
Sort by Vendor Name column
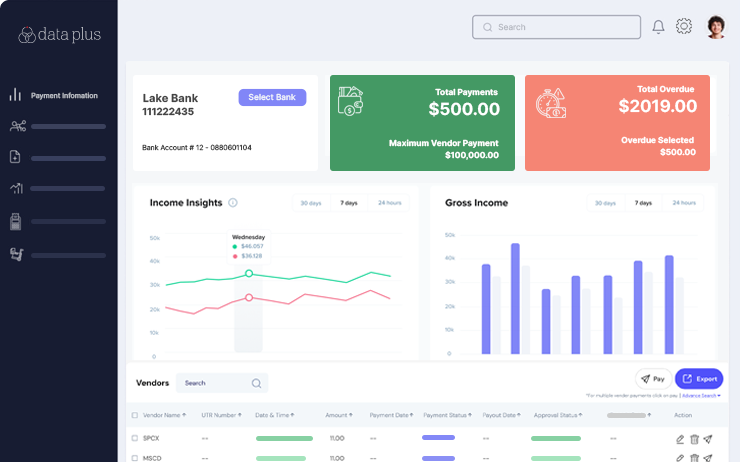tap(164, 415)
